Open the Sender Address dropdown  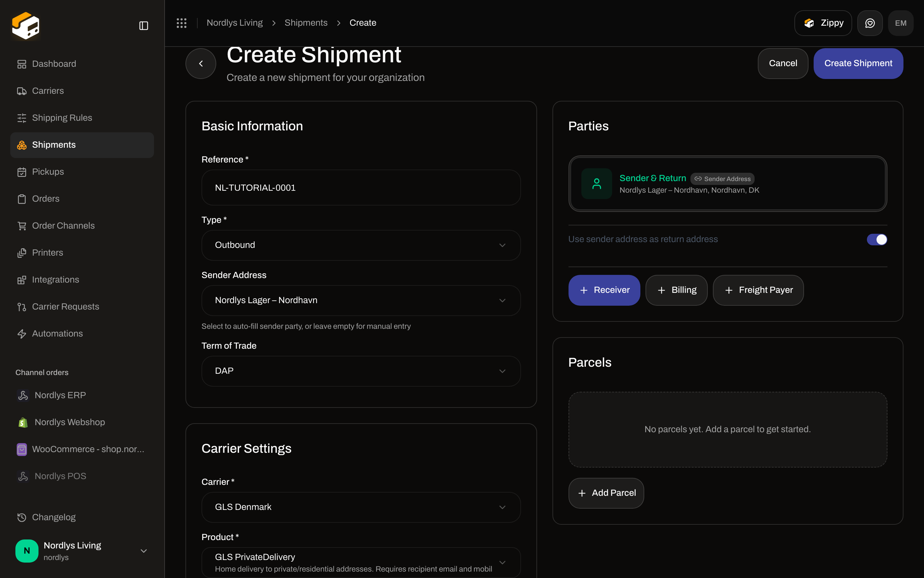(x=361, y=301)
